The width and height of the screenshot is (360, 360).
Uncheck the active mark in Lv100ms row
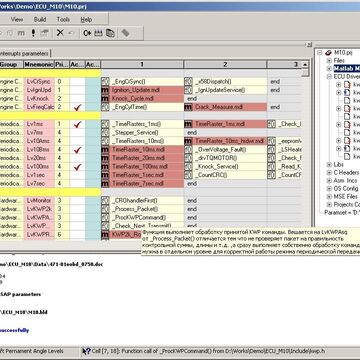77,167
